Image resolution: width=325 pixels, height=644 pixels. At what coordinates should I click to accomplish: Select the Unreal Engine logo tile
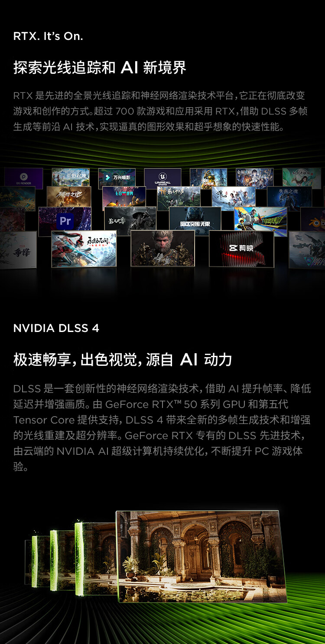coord(162,178)
